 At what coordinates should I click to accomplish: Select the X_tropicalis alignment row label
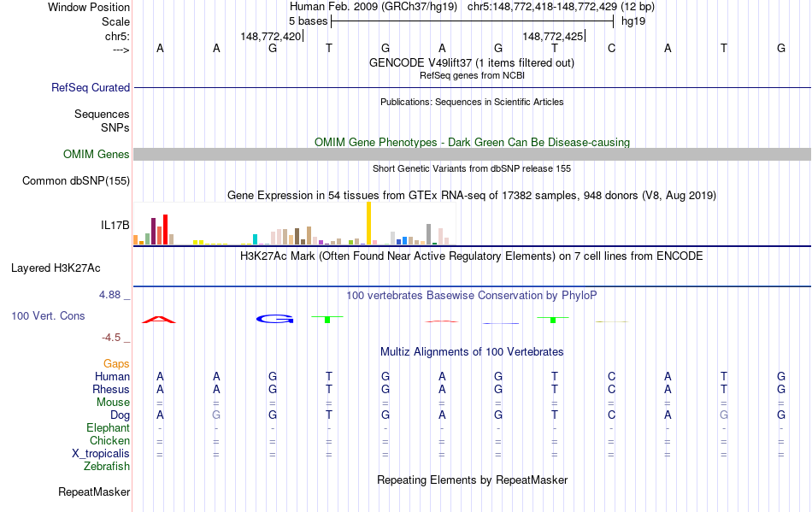point(101,454)
